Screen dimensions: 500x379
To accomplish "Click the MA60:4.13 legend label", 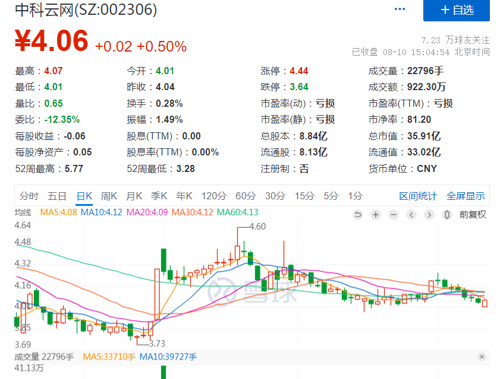I will point(237,212).
